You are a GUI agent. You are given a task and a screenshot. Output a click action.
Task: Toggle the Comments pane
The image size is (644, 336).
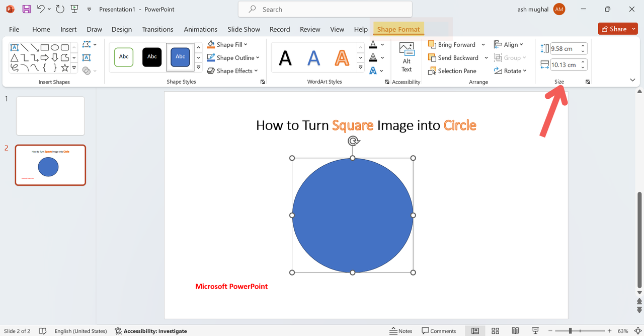439,331
